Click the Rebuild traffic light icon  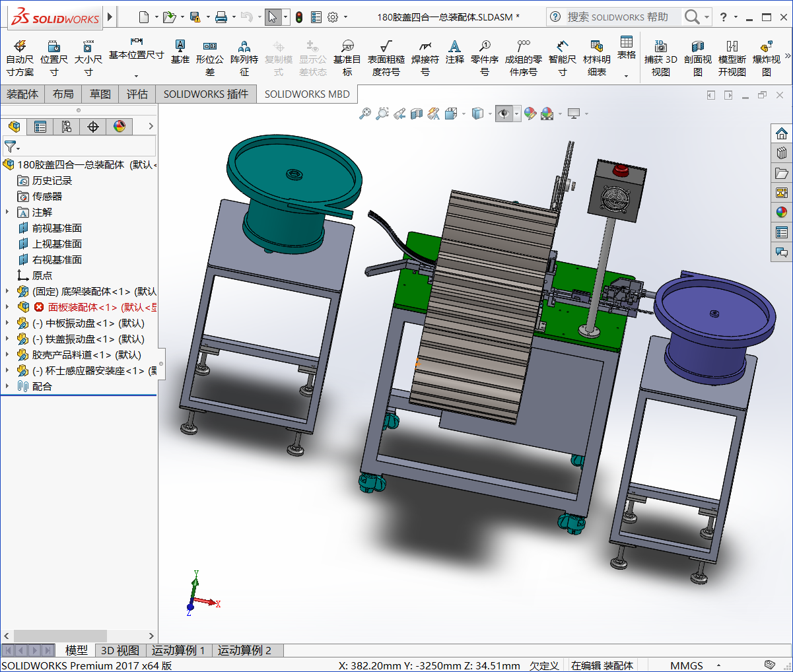point(299,17)
